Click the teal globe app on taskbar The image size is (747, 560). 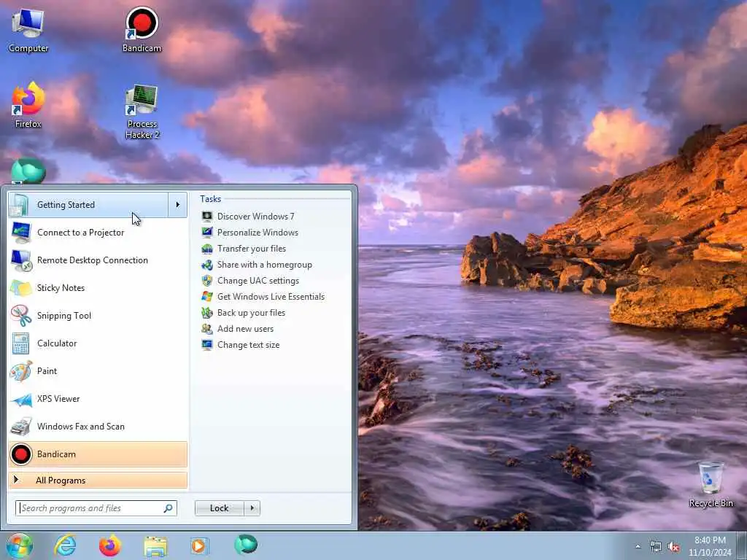pyautogui.click(x=246, y=545)
